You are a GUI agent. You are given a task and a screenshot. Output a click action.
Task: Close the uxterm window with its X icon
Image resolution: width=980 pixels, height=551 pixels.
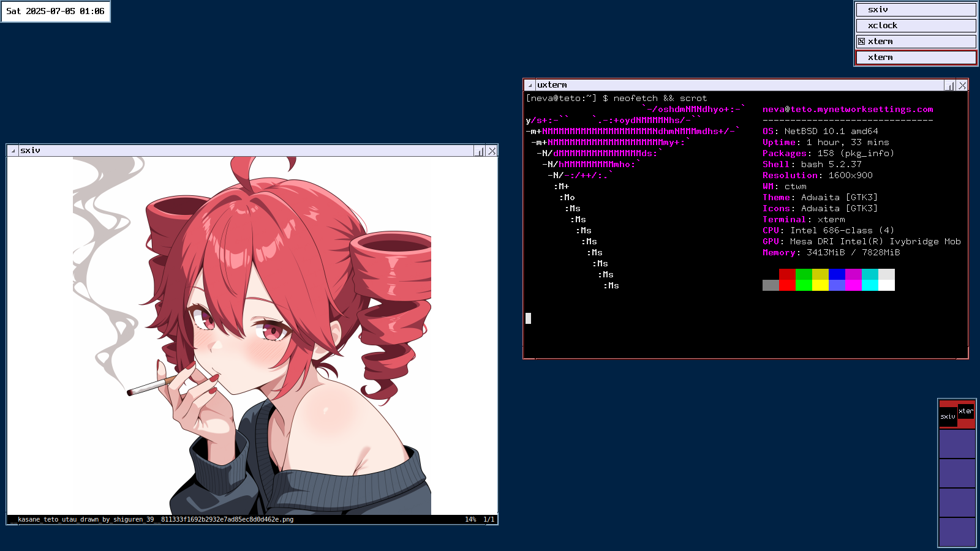click(x=962, y=85)
